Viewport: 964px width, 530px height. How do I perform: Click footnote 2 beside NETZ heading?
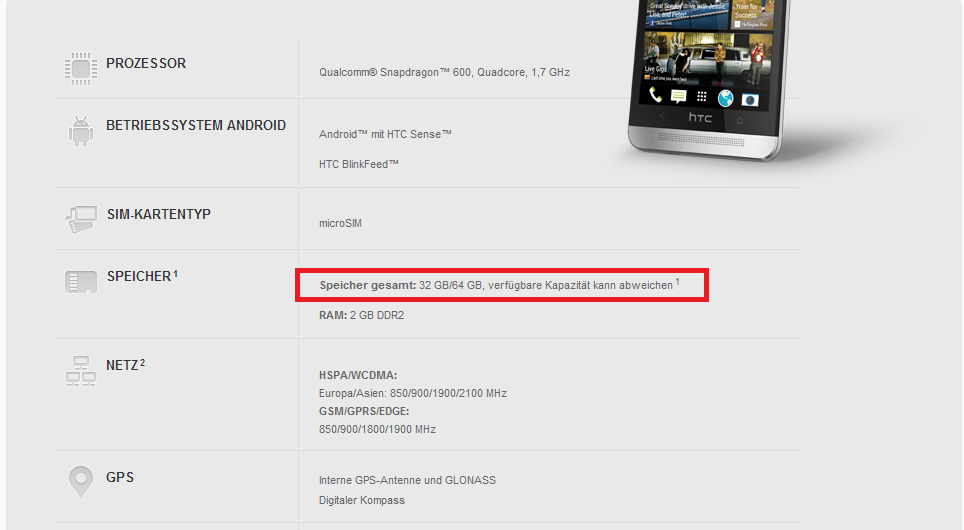(x=143, y=363)
